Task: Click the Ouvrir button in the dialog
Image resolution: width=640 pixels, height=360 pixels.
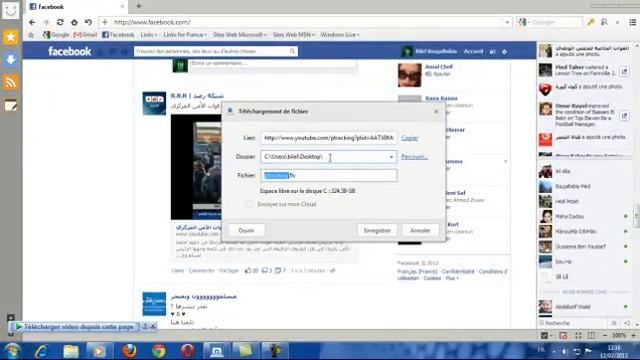Action: [246, 230]
